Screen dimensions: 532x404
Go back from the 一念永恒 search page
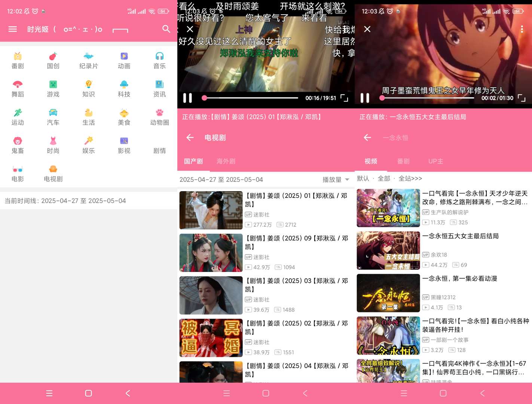pos(367,138)
